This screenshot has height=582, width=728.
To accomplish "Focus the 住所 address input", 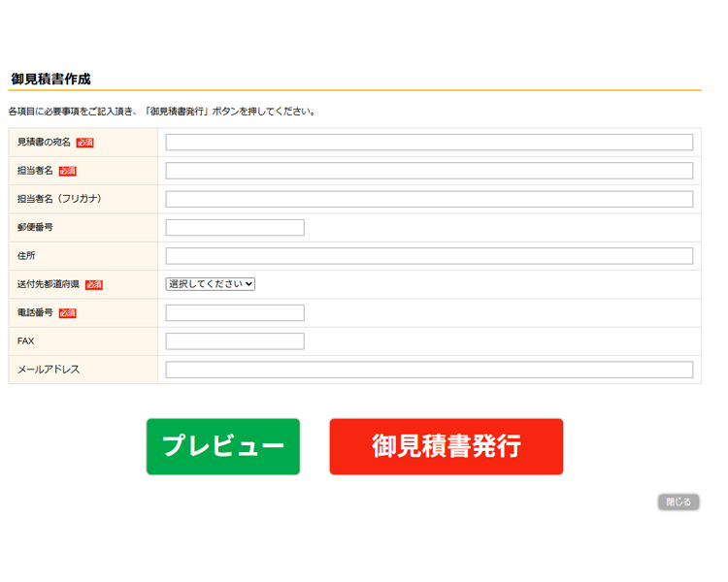I will point(429,256).
